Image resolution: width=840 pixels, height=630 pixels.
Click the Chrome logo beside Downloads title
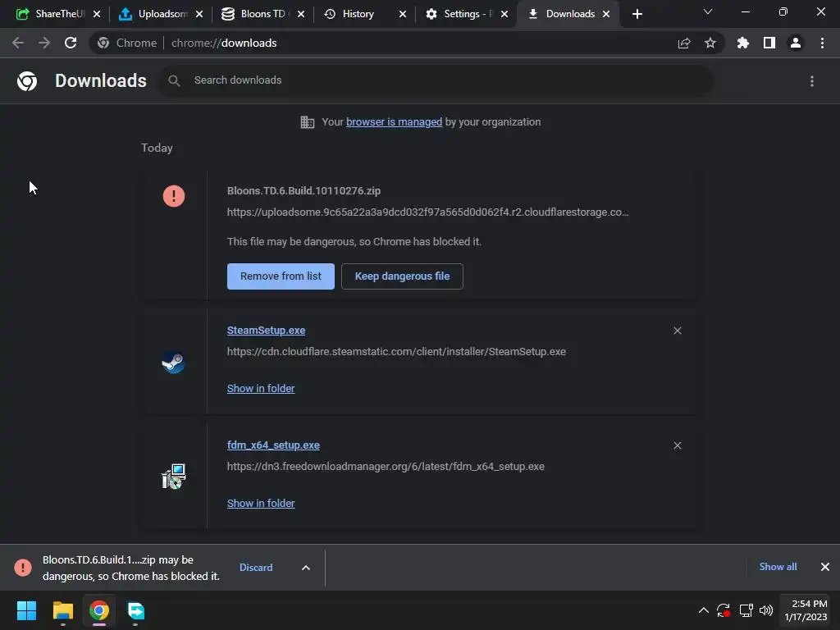27,81
